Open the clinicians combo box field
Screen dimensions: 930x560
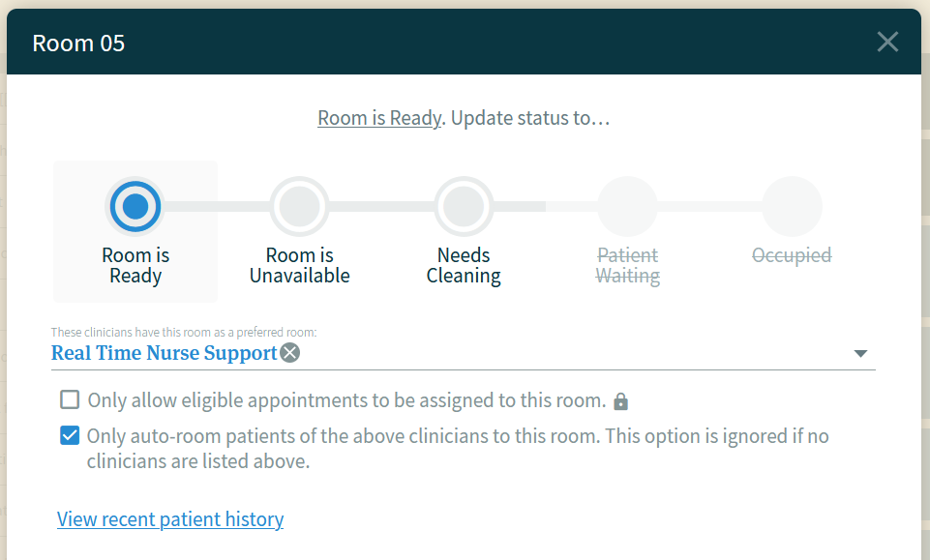tap(464, 353)
